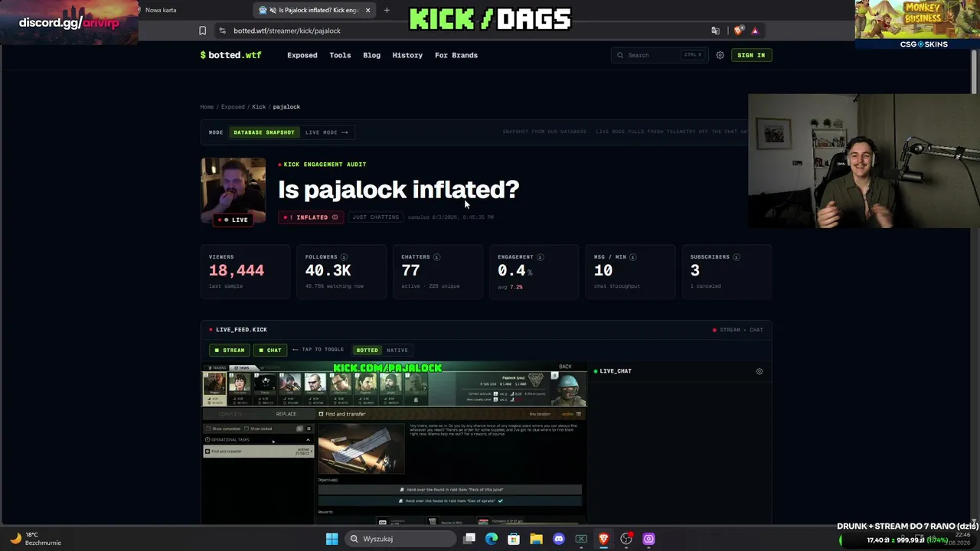This screenshot has height=551, width=980.
Task: Open File Explorer from the taskbar
Action: [x=536, y=539]
